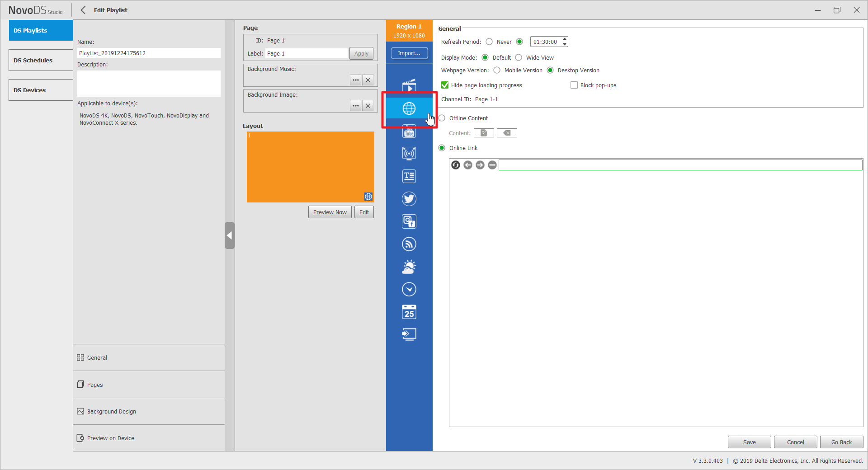The image size is (868, 470).
Task: Select the Twitter content type
Action: click(x=409, y=198)
